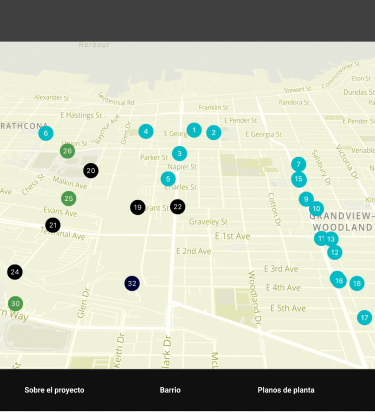Click the E Hastings St label
The width and height of the screenshot is (375, 412).
pyautogui.click(x=81, y=115)
